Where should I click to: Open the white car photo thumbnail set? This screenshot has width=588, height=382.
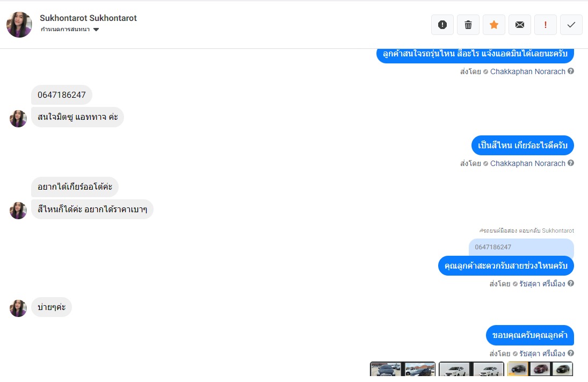471,369
